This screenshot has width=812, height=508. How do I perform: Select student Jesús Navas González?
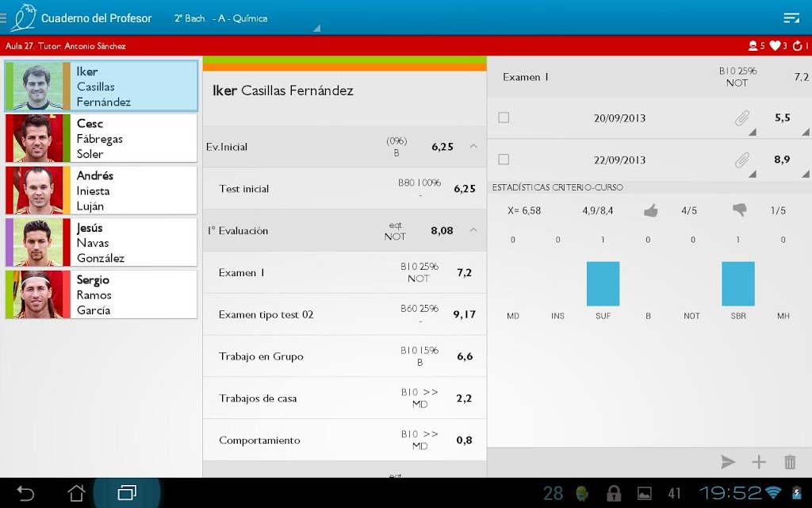101,243
